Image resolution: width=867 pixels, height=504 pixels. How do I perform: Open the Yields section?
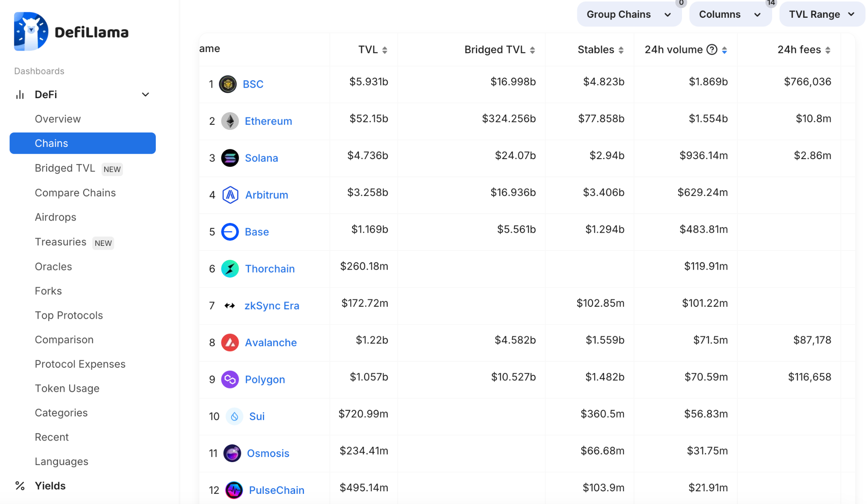click(50, 486)
